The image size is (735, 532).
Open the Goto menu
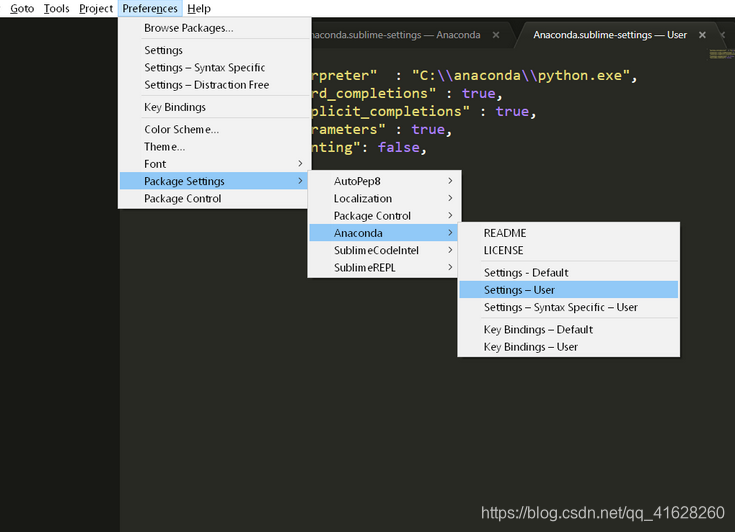(x=22, y=8)
